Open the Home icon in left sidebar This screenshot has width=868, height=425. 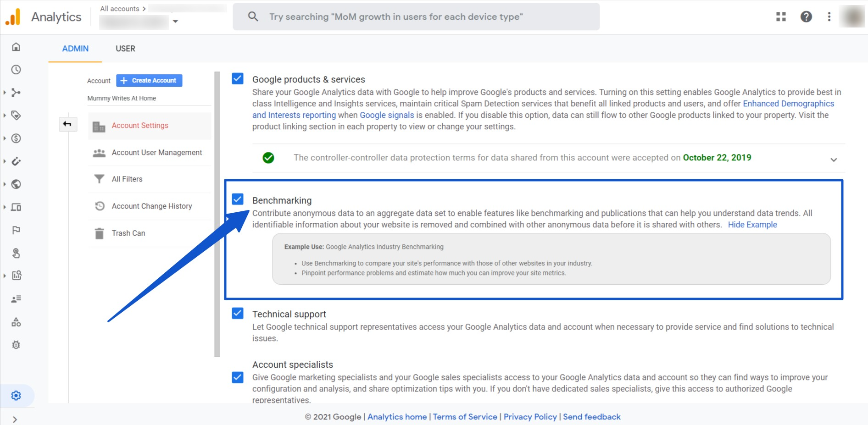click(16, 47)
